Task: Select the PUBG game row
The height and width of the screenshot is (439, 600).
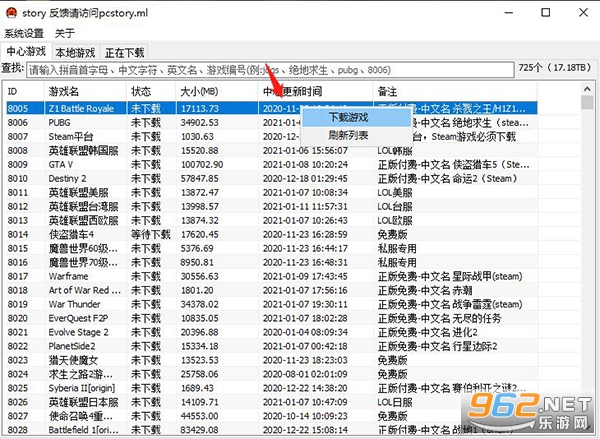Action: (x=272, y=122)
